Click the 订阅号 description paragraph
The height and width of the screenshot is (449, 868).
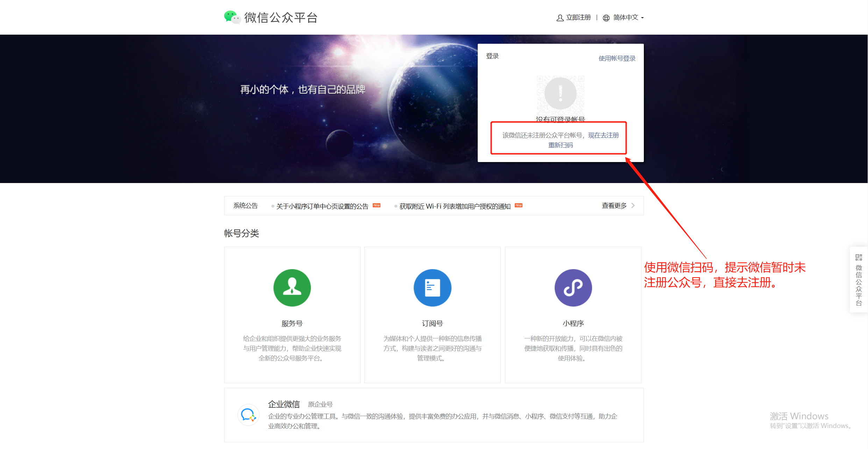[x=432, y=349]
